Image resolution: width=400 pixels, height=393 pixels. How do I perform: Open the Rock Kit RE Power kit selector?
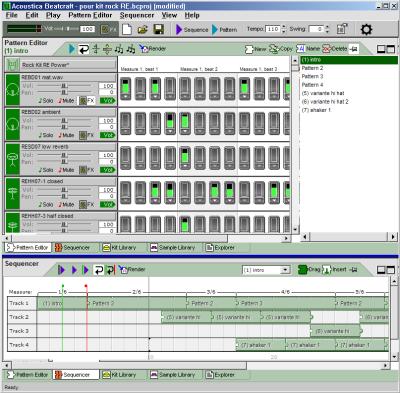pos(68,65)
